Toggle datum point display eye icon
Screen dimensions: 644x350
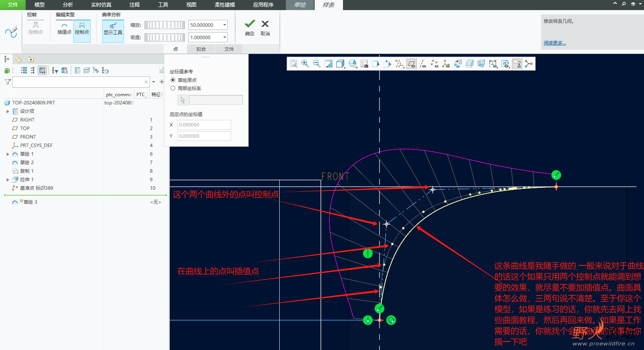pyautogui.click(x=435, y=64)
